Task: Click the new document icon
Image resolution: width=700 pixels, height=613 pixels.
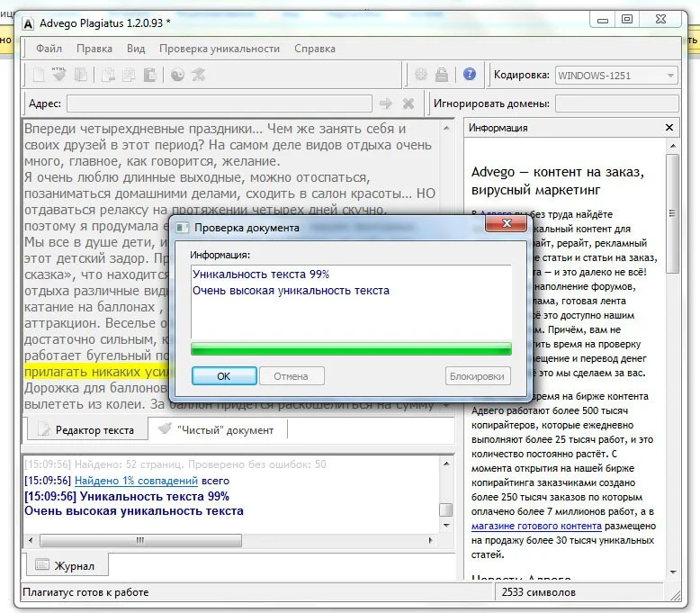Action: 39,75
